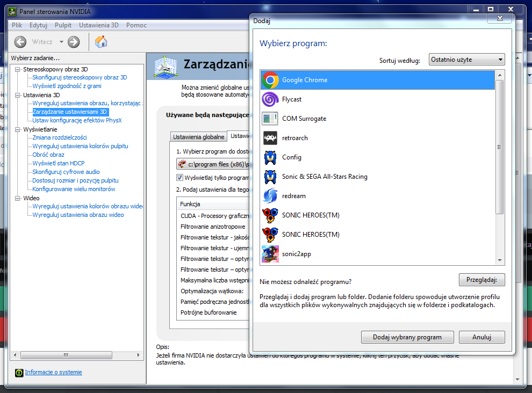
Task: Select the retroarch invader icon
Action: (x=270, y=138)
